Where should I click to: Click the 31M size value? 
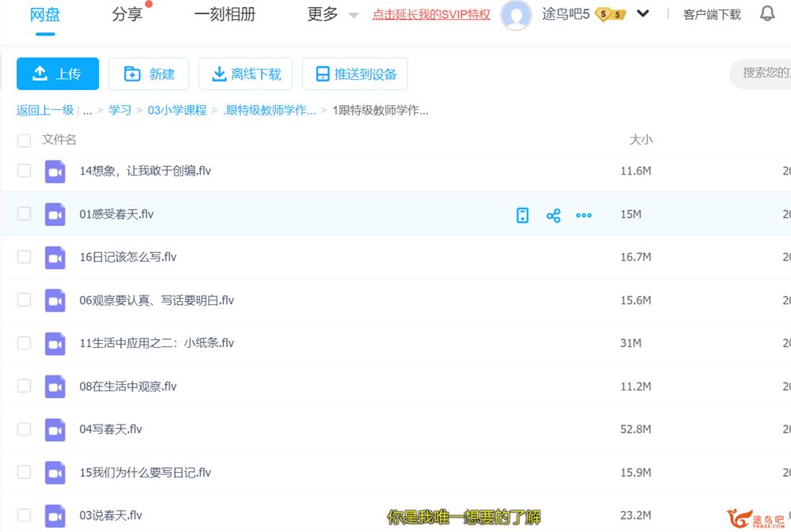coord(630,343)
